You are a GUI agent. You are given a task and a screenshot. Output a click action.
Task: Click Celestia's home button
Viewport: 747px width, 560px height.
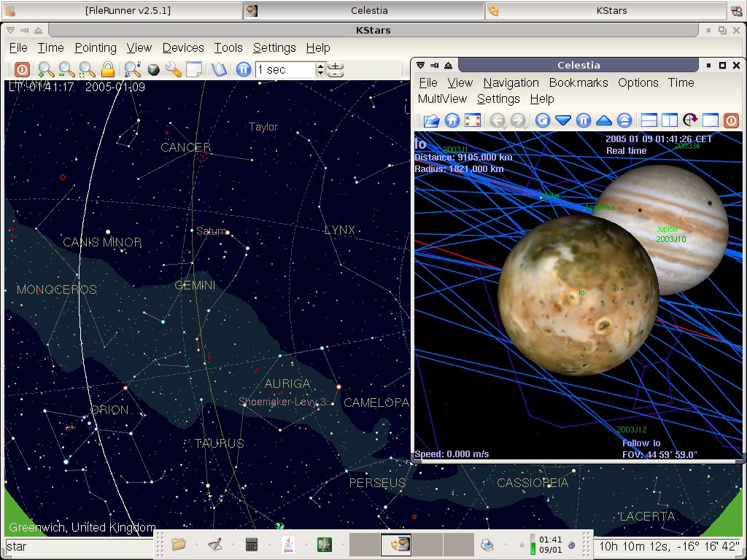(452, 120)
